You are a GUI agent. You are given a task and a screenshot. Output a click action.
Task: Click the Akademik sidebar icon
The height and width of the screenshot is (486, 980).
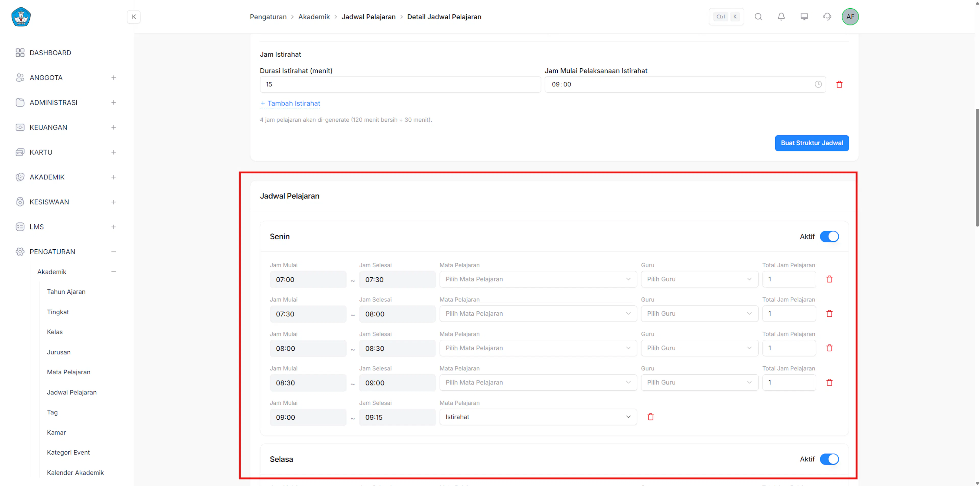click(x=20, y=177)
